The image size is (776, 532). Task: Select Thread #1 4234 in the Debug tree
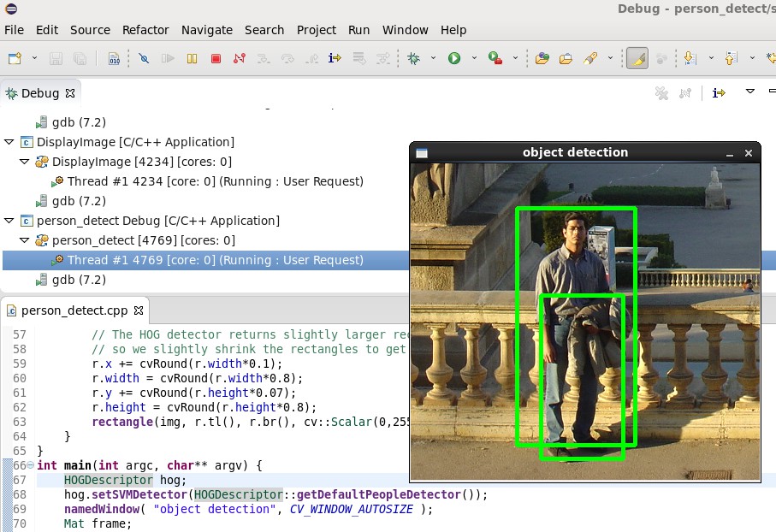(215, 181)
